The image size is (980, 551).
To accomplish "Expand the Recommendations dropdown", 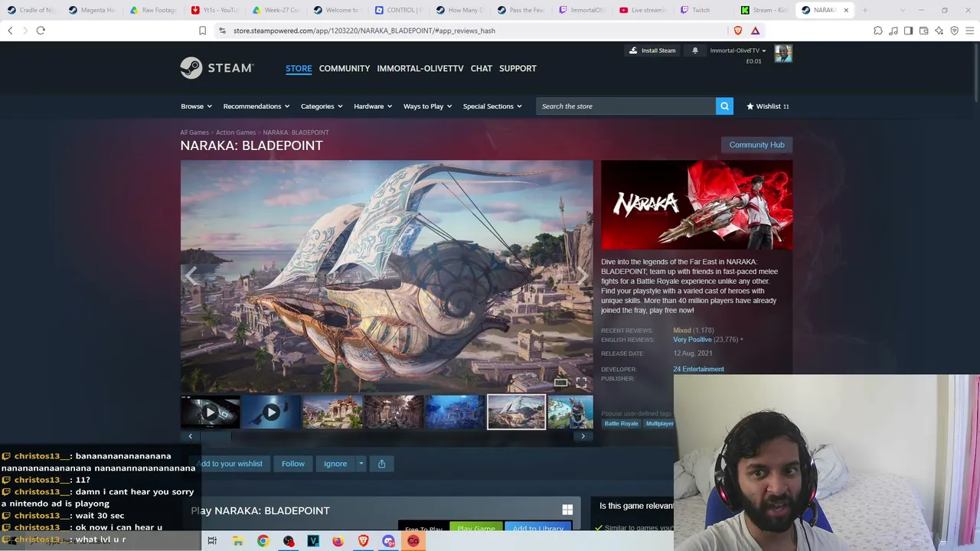I will click(256, 106).
